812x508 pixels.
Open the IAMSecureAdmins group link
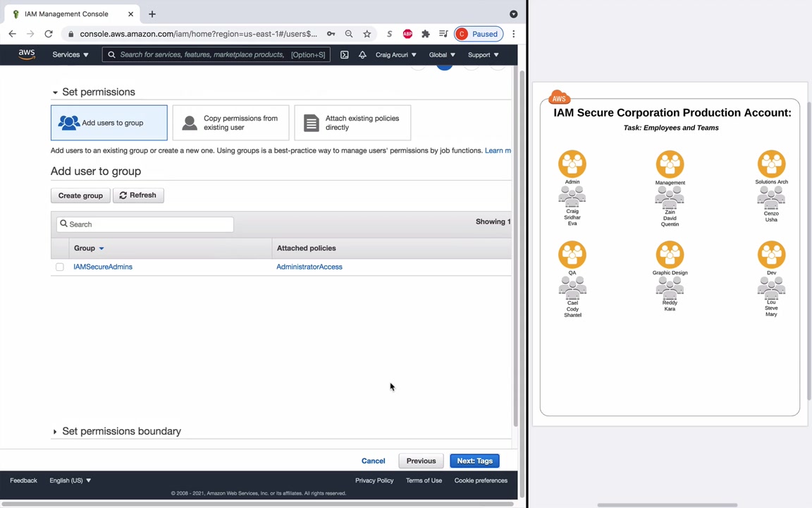point(102,267)
